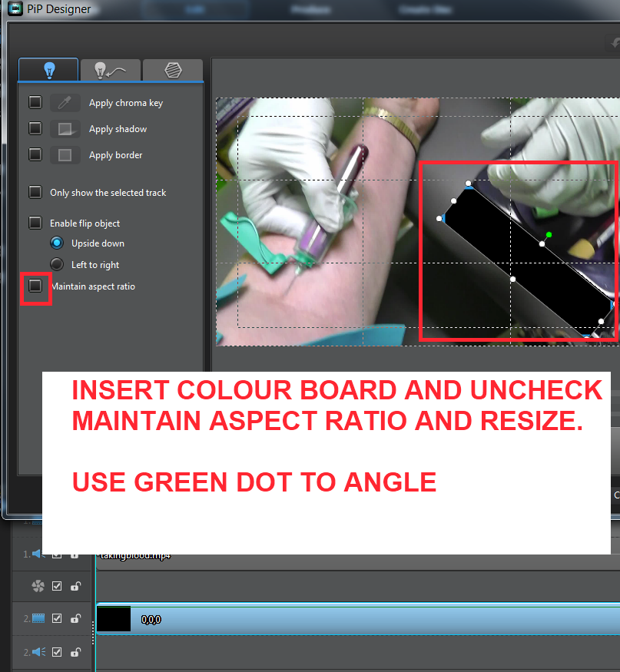The width and height of the screenshot is (620, 672).
Task: Toggle the Maintain aspect ratio checkbox
Action: [x=35, y=286]
